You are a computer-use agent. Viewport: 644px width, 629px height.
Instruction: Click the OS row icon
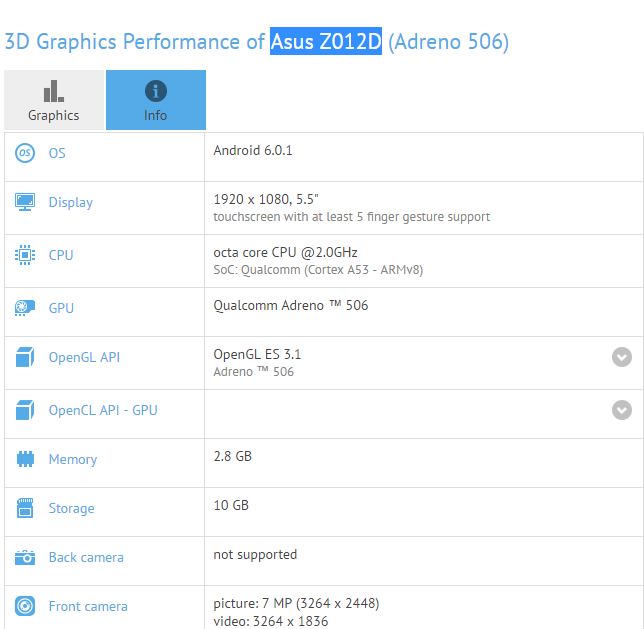tap(25, 153)
